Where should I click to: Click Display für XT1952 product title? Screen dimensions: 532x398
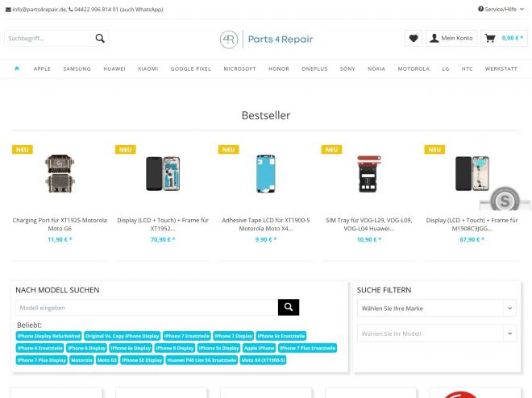click(x=163, y=225)
